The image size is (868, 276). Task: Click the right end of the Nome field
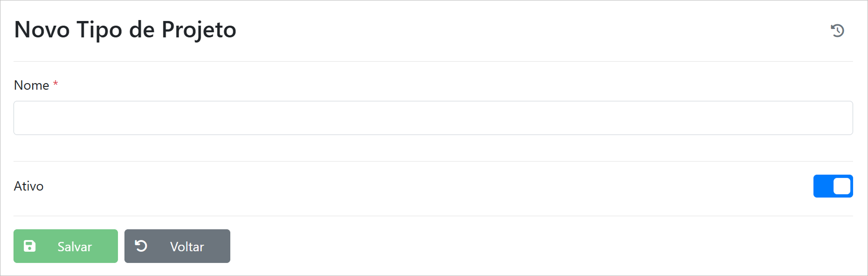point(845,118)
